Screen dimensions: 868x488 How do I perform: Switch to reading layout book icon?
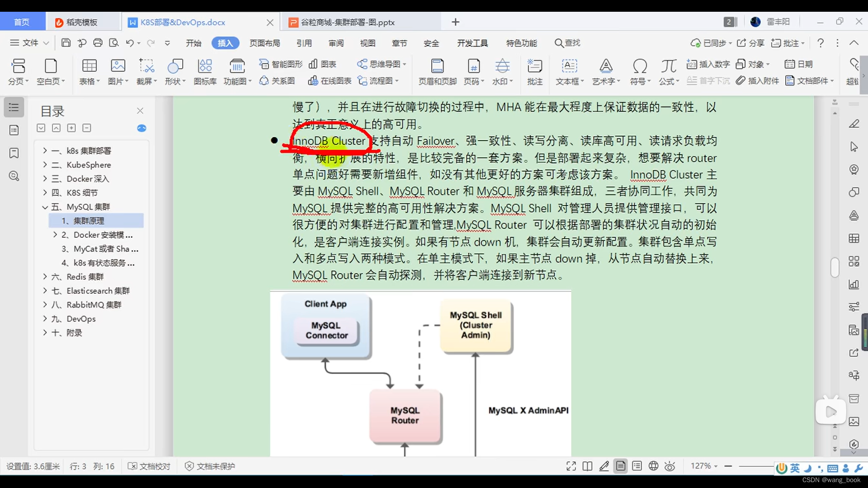[587, 466]
